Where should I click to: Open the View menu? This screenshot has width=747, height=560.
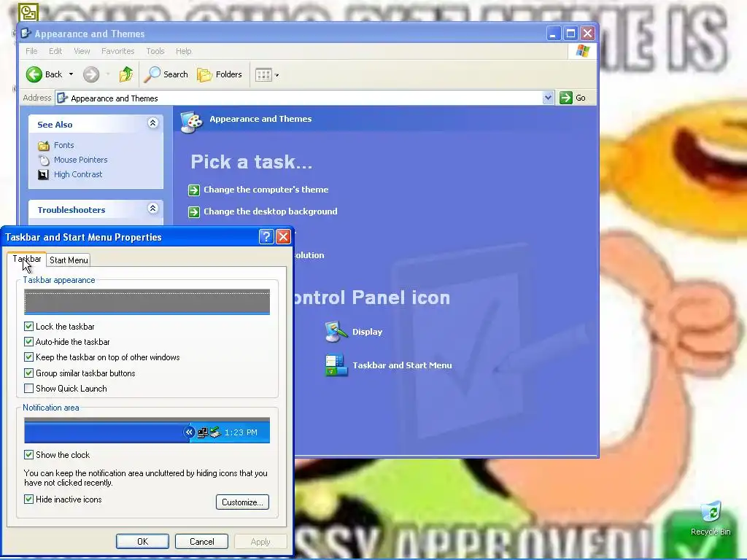click(x=82, y=51)
